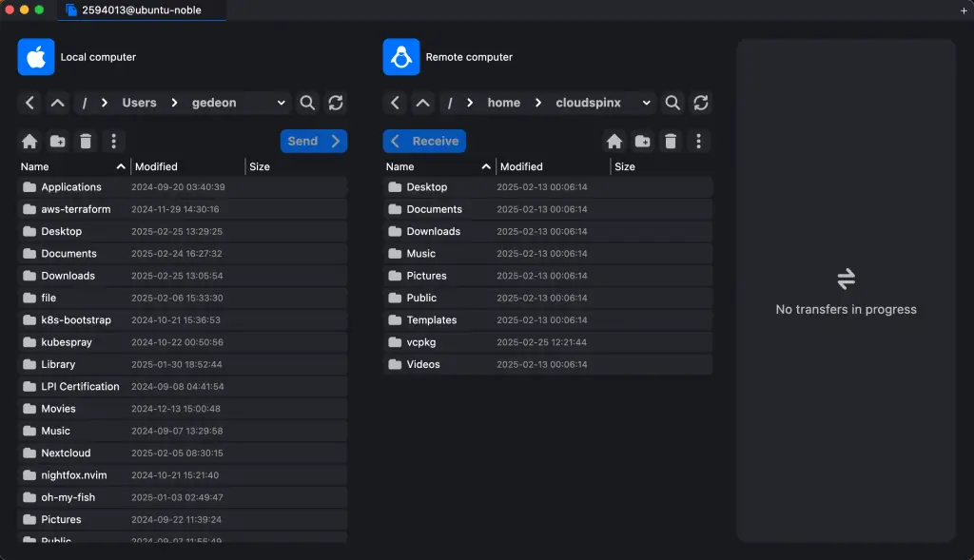Navigate up one level in remote pane
This screenshot has width=974, height=560.
point(423,103)
